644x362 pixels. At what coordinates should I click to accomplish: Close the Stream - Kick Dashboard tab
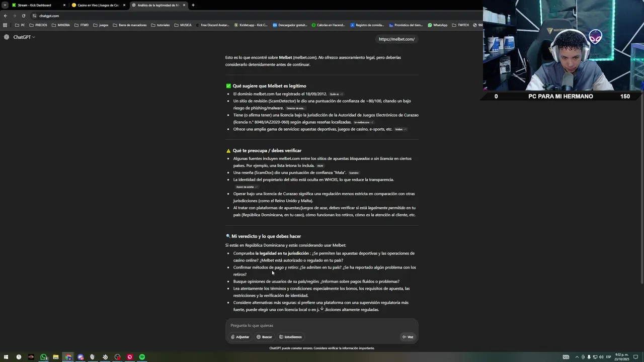tap(64, 5)
